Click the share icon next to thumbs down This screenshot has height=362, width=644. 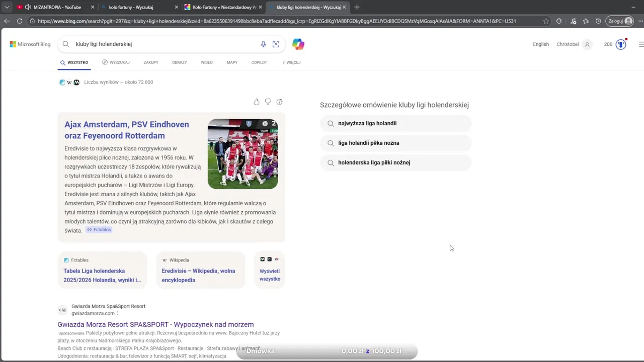pyautogui.click(x=280, y=102)
